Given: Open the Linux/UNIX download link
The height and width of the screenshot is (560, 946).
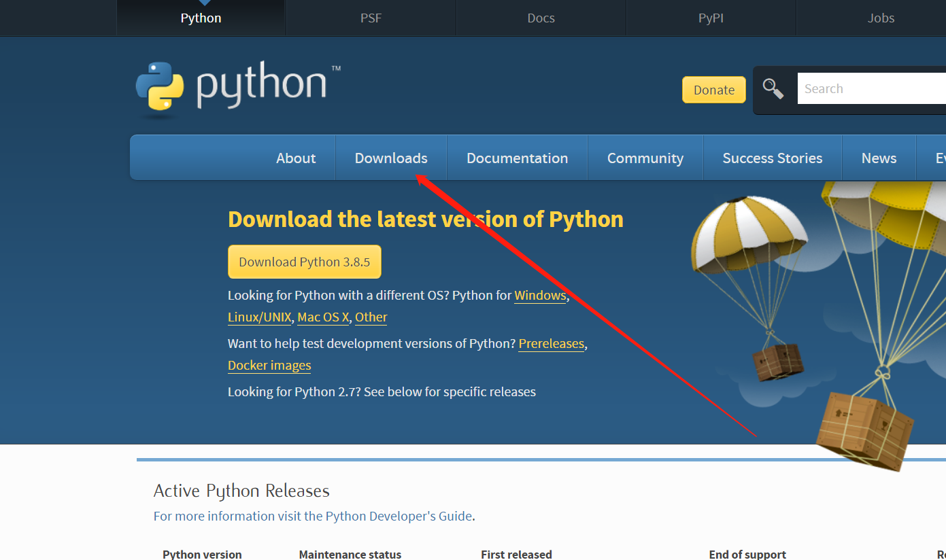Looking at the screenshot, I should pos(259,317).
